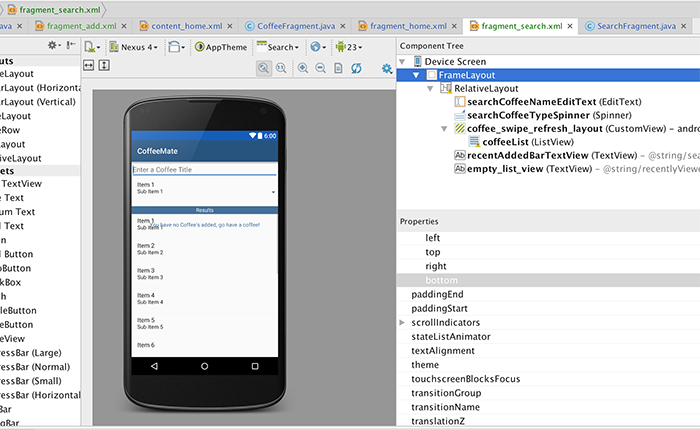The image size is (700, 430).
Task: Select the stateListAnimator property row
Action: click(548, 337)
